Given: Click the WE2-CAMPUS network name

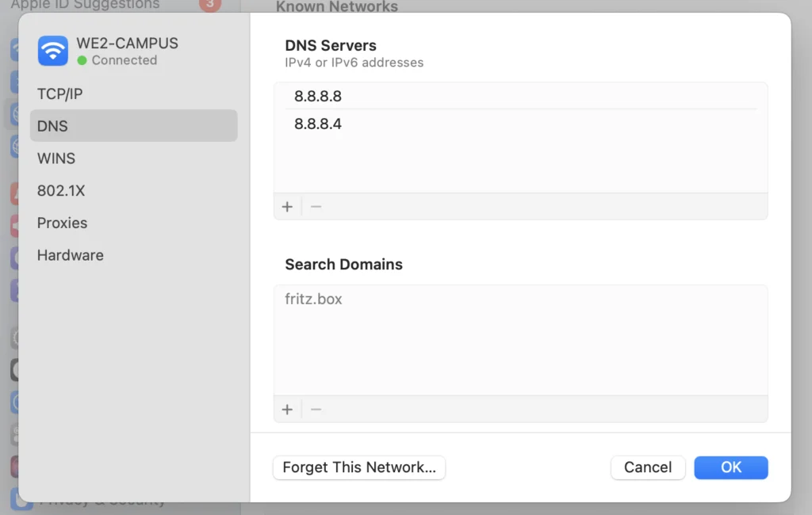Looking at the screenshot, I should pos(128,43).
